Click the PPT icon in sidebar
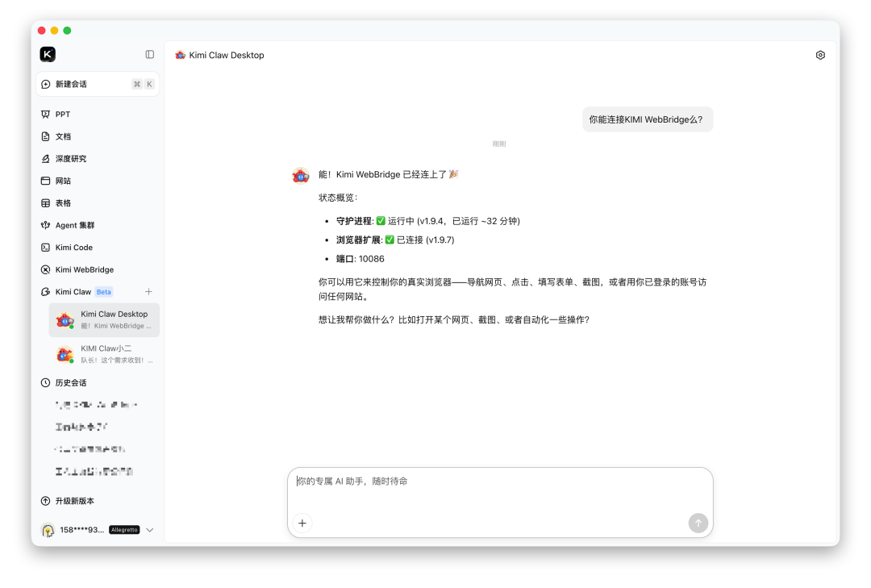Image resolution: width=871 pixels, height=588 pixels. point(45,114)
